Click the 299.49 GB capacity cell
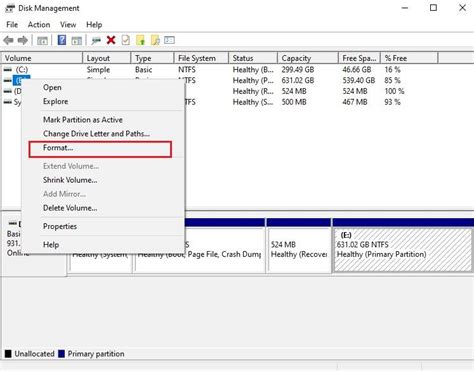Viewport: 474px width, 371px height. 298,70
